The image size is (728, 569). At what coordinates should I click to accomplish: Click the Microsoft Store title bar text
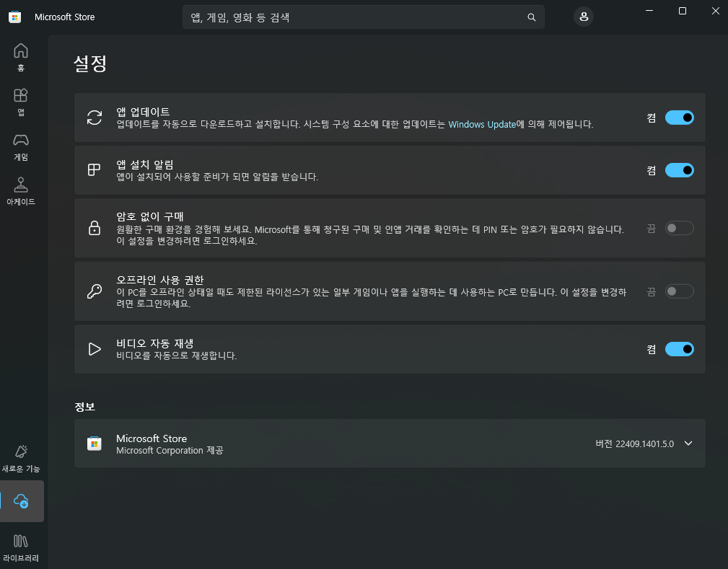(64, 17)
